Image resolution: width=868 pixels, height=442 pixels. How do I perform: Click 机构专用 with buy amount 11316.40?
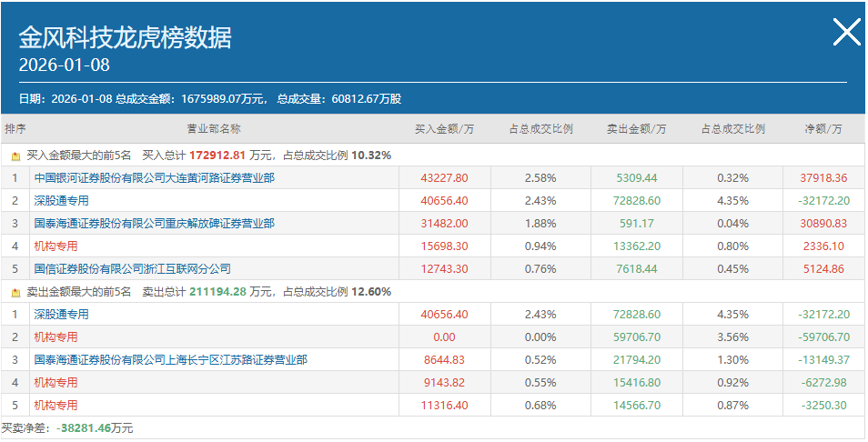pos(56,405)
